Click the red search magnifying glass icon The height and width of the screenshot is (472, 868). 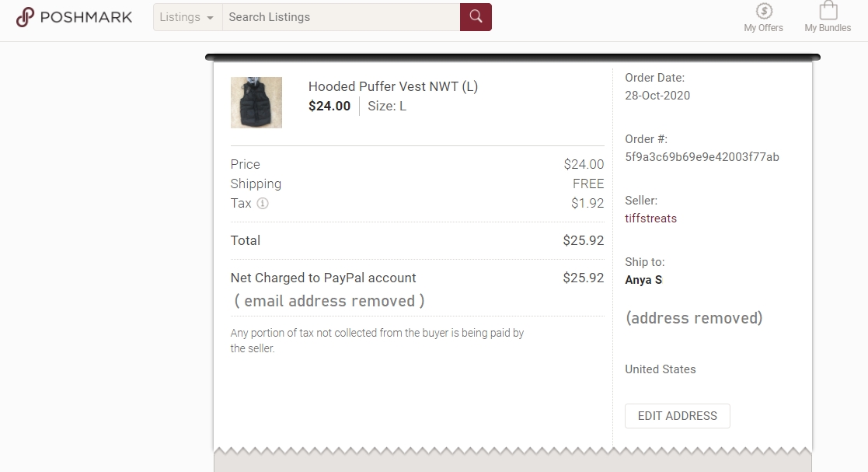tap(475, 16)
